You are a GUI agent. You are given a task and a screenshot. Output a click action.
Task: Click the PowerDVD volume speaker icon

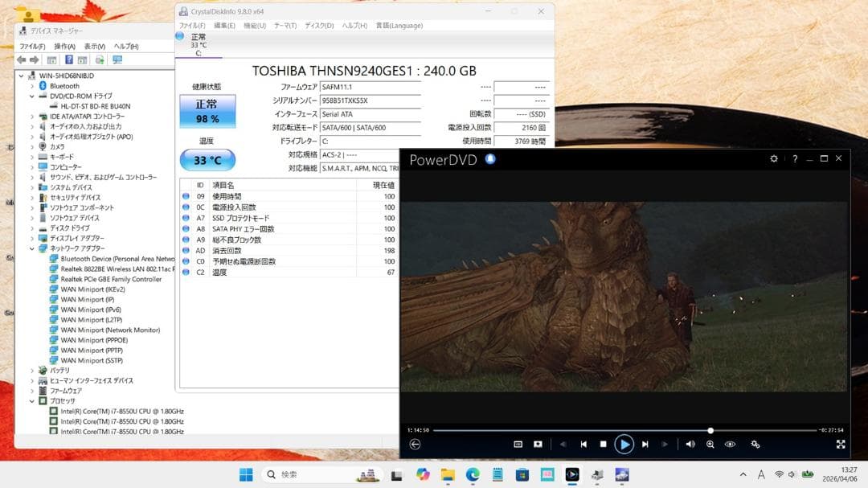(690, 445)
